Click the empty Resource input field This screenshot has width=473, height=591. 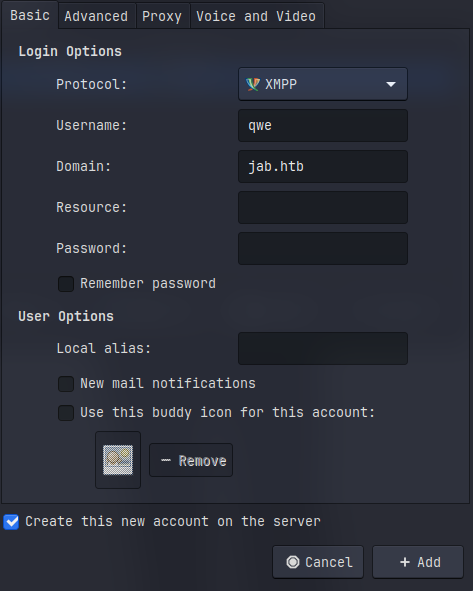(323, 207)
